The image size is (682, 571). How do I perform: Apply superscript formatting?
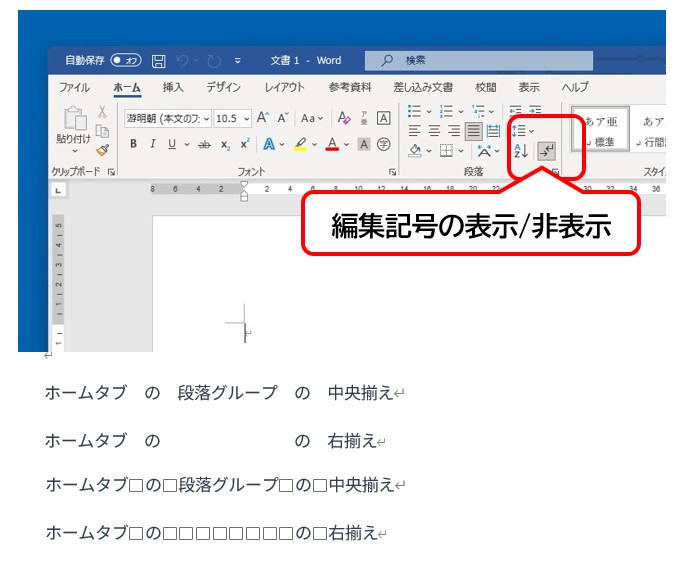click(x=245, y=144)
